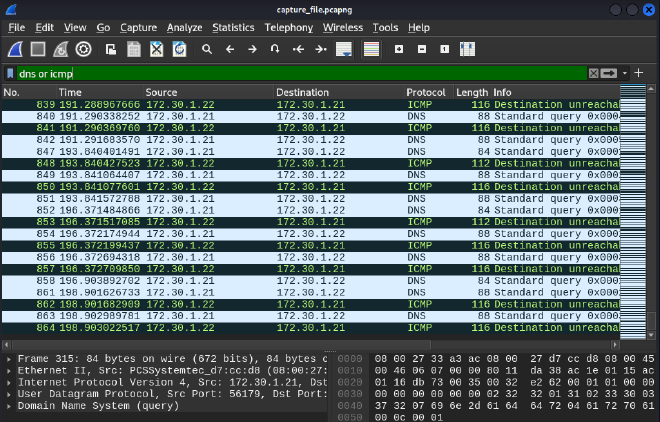
Task: Jump to the last packet
Action: [321, 49]
